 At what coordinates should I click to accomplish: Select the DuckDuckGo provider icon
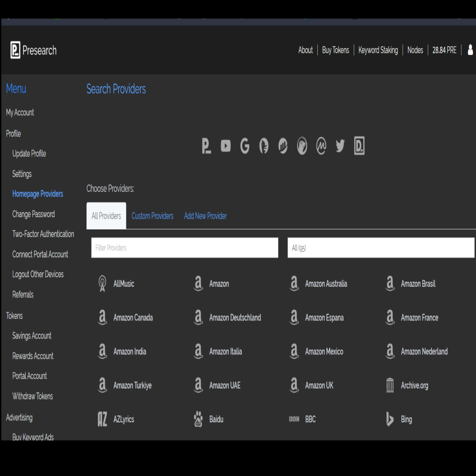[264, 146]
